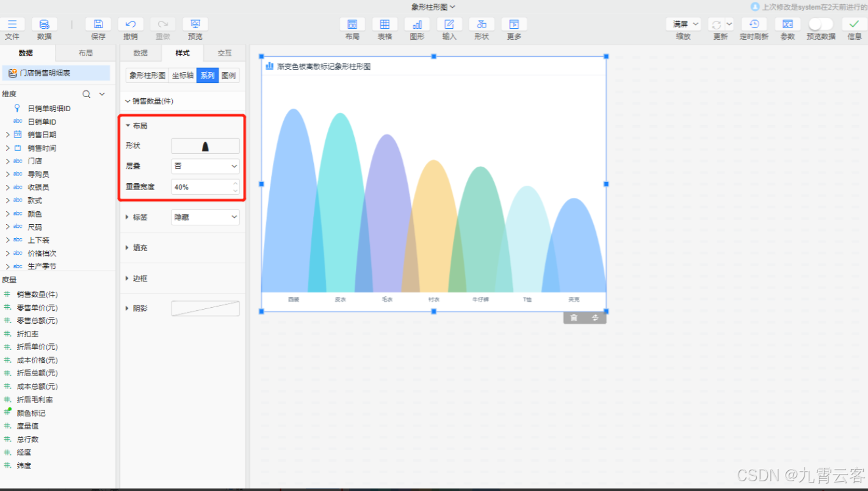868x491 pixels.
Task: Open the 交互 tab
Action: pyautogui.click(x=225, y=53)
